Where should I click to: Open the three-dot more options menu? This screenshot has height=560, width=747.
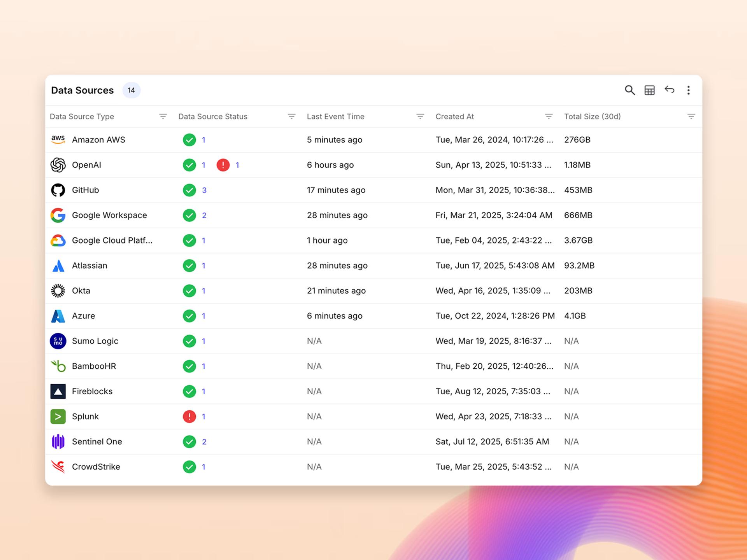tap(688, 90)
